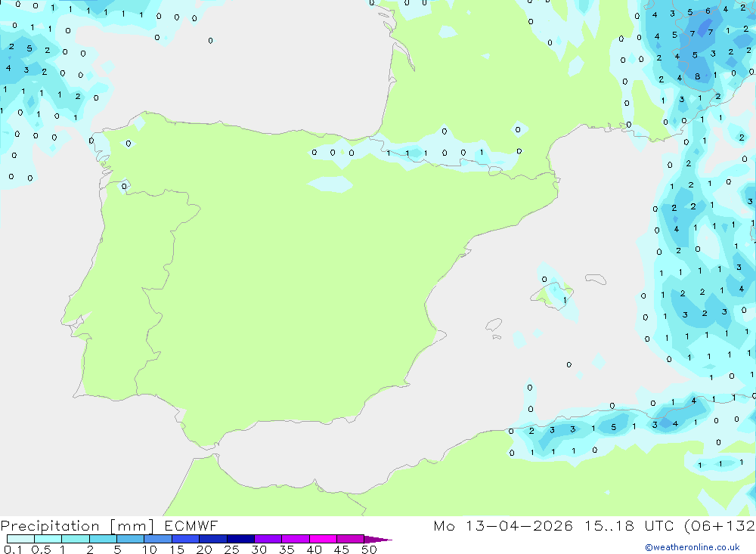Click the 2–5 mm legend color swatch
The width and height of the screenshot is (756, 554).
[103, 539]
